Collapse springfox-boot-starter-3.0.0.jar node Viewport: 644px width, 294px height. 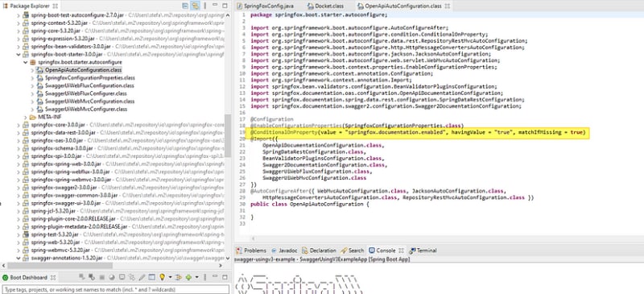coord(19,54)
